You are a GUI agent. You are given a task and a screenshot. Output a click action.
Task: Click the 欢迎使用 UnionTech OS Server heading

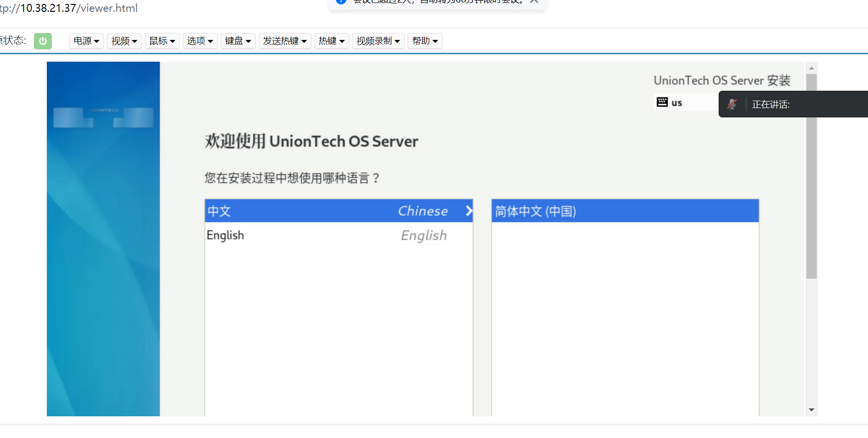click(x=312, y=141)
